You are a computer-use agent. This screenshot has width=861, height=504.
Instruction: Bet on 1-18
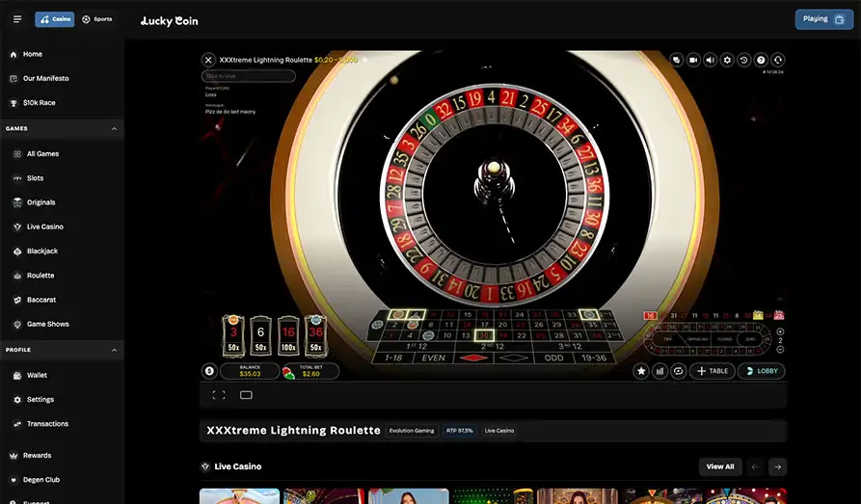point(393,358)
